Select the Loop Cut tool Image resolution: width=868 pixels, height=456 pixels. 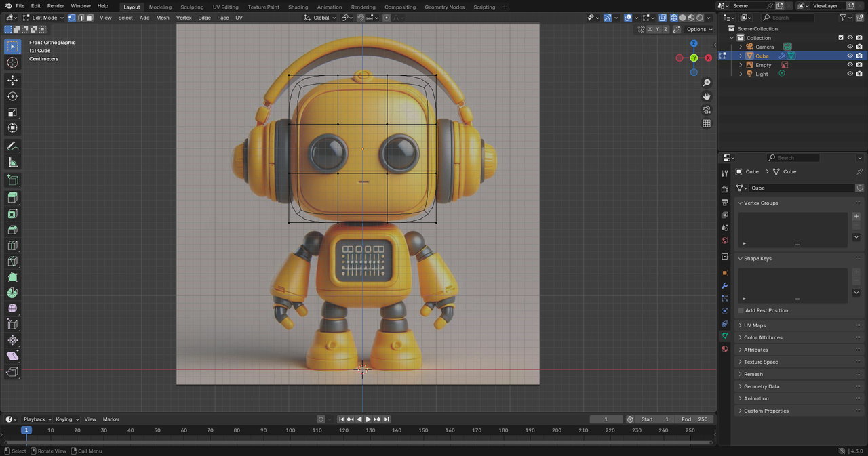12,245
